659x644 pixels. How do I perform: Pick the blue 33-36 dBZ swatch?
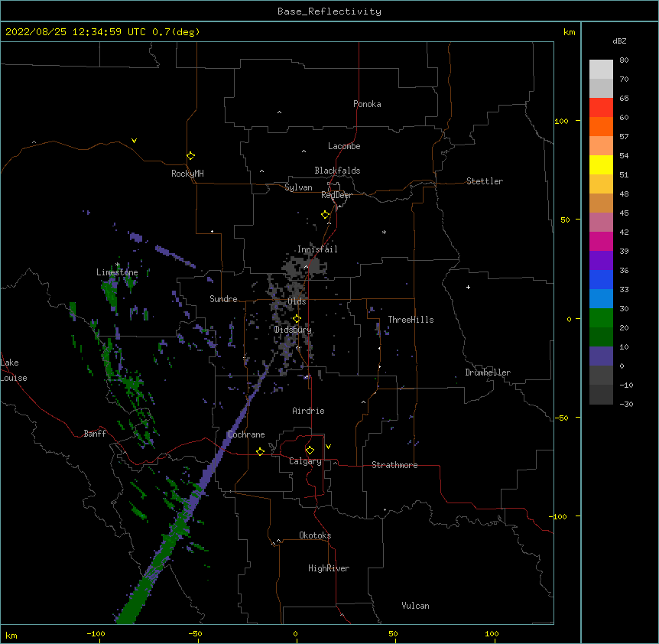click(x=601, y=279)
